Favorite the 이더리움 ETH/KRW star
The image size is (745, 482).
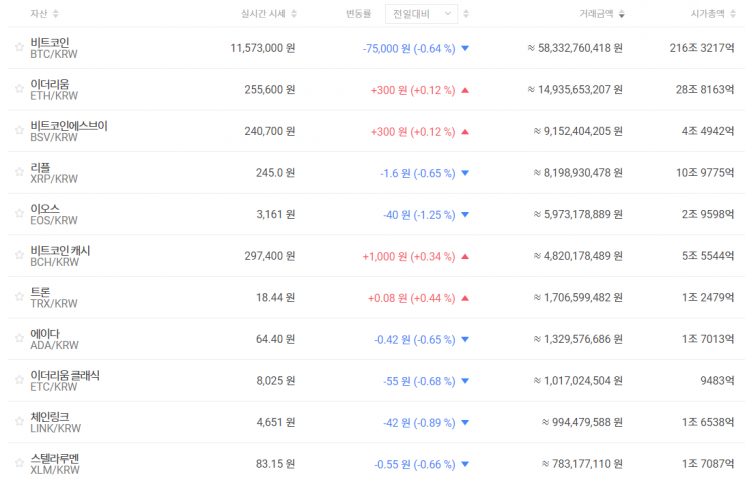coord(19,88)
